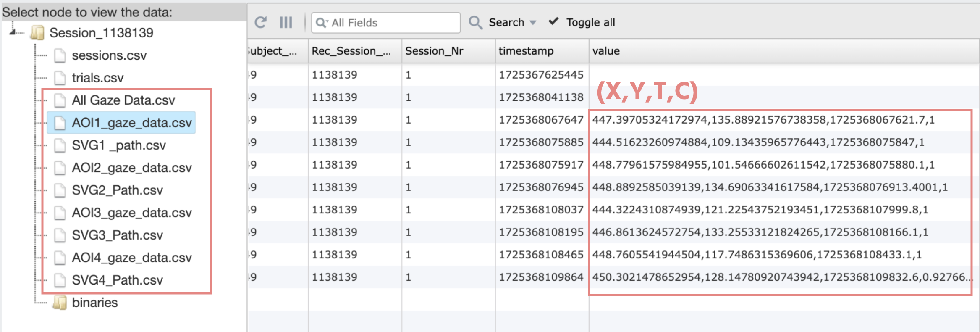Click timestamp cell 1725368108037
The image size is (980, 332).
tap(541, 210)
